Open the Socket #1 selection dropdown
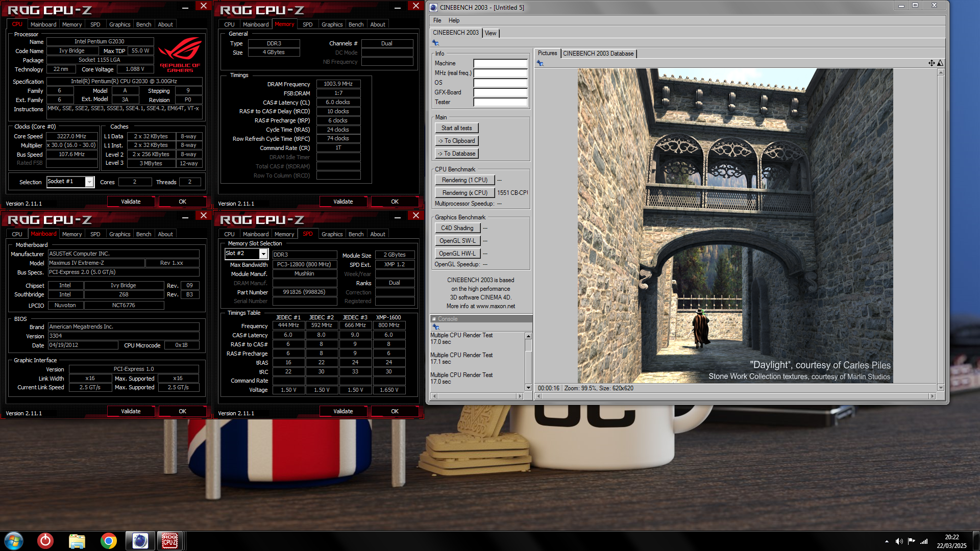Image resolution: width=980 pixels, height=551 pixels. tap(89, 182)
